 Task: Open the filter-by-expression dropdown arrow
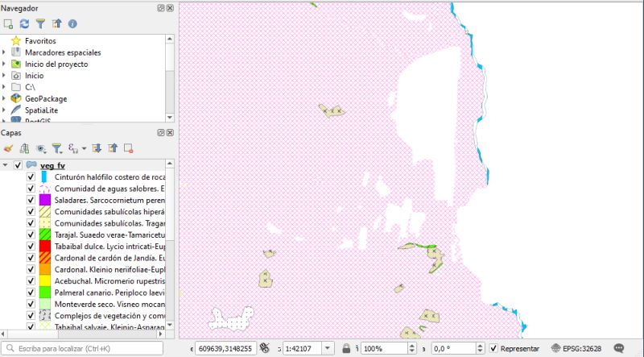point(85,148)
